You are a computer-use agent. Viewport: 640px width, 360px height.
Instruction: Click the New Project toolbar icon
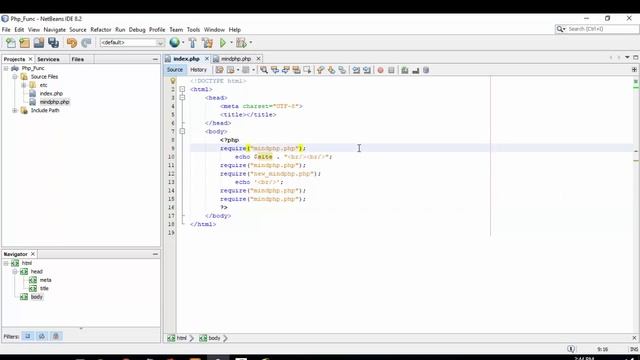pos(24,42)
